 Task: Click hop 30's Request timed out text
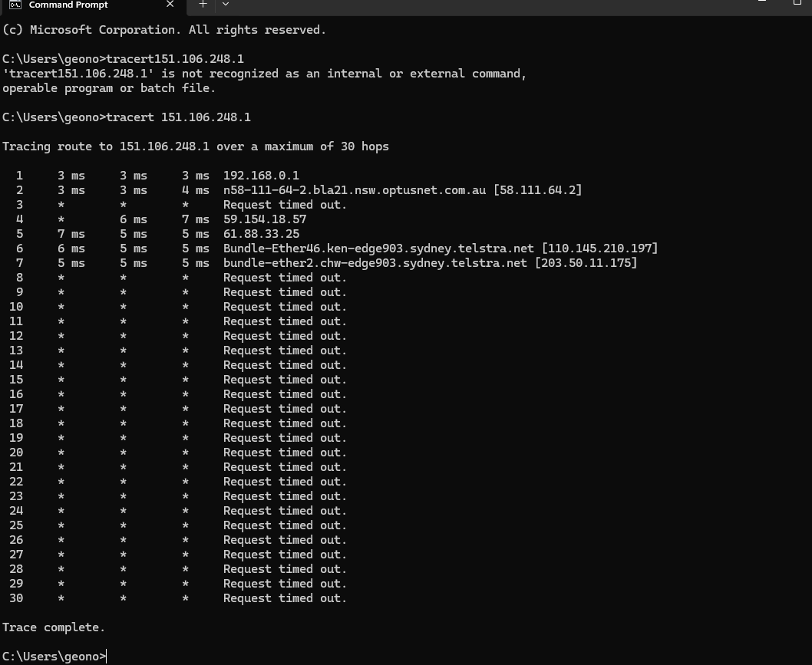pyautogui.click(x=285, y=598)
